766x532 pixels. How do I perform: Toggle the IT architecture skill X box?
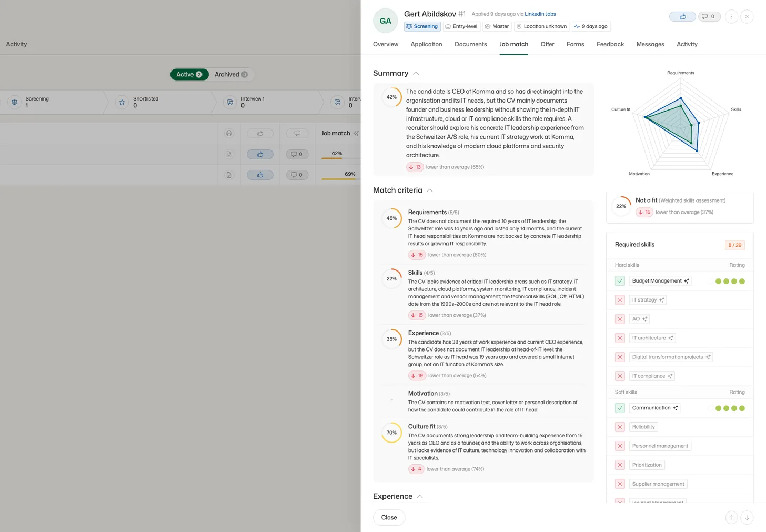[x=620, y=338]
